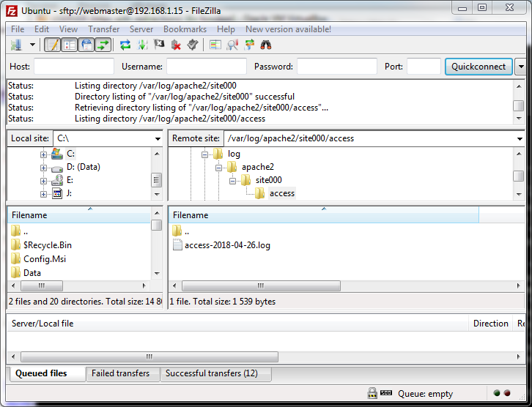
Task: Open the Quickconnect history dropdown arrow
Action: click(x=520, y=67)
